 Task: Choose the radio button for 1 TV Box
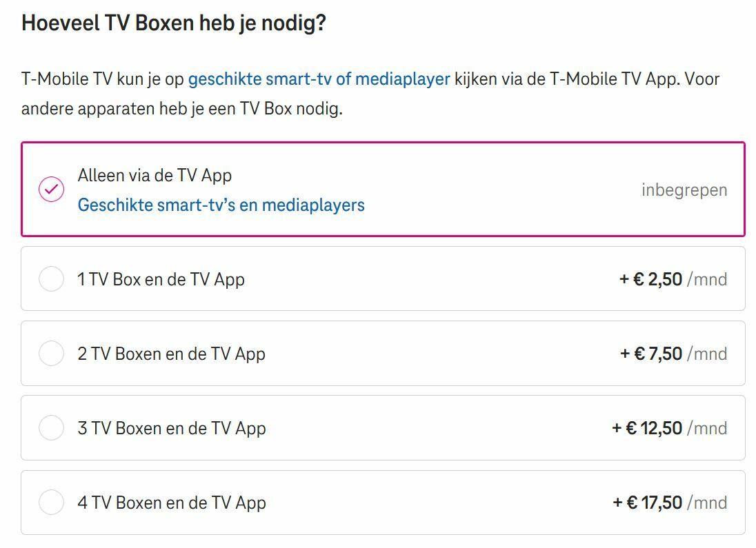point(51,279)
